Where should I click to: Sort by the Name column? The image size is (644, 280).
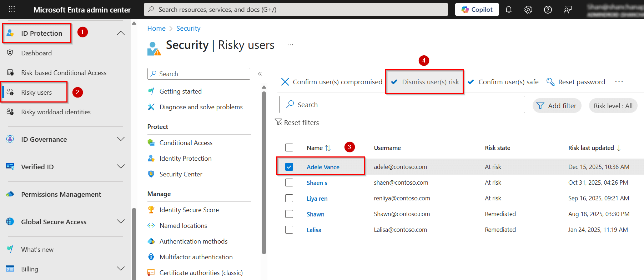[x=318, y=148]
